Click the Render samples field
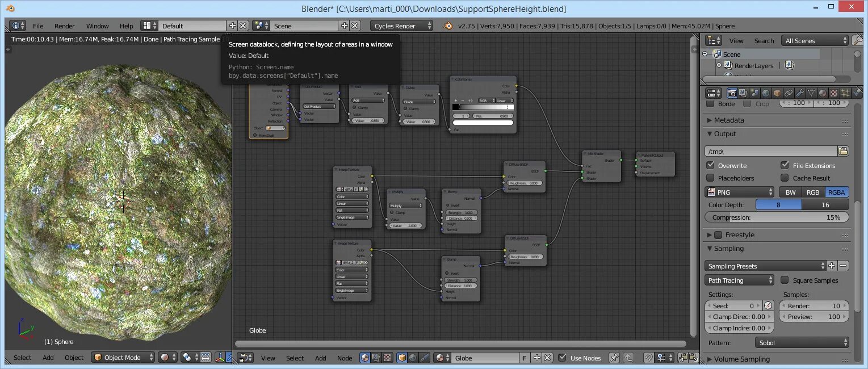This screenshot has height=369, width=868. [x=815, y=305]
